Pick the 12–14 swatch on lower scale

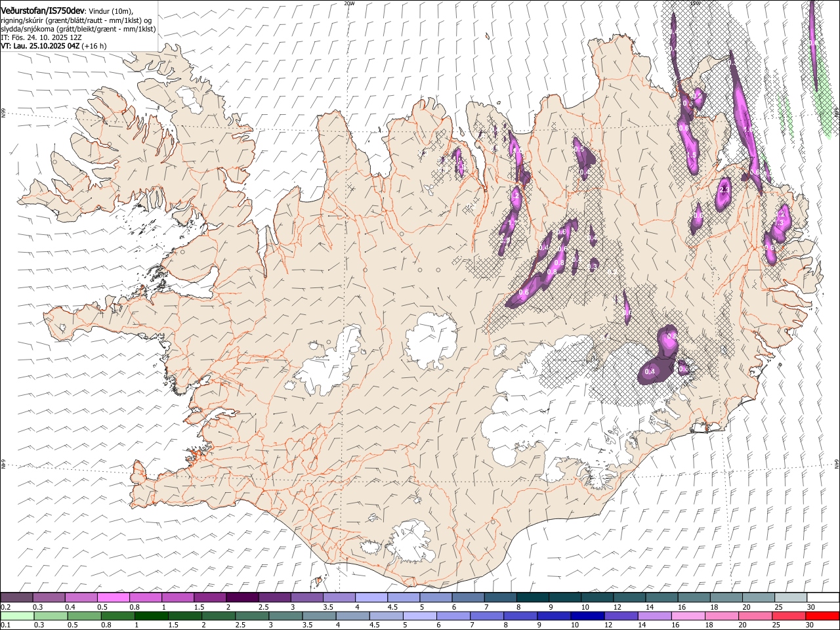pyautogui.click(x=620, y=616)
